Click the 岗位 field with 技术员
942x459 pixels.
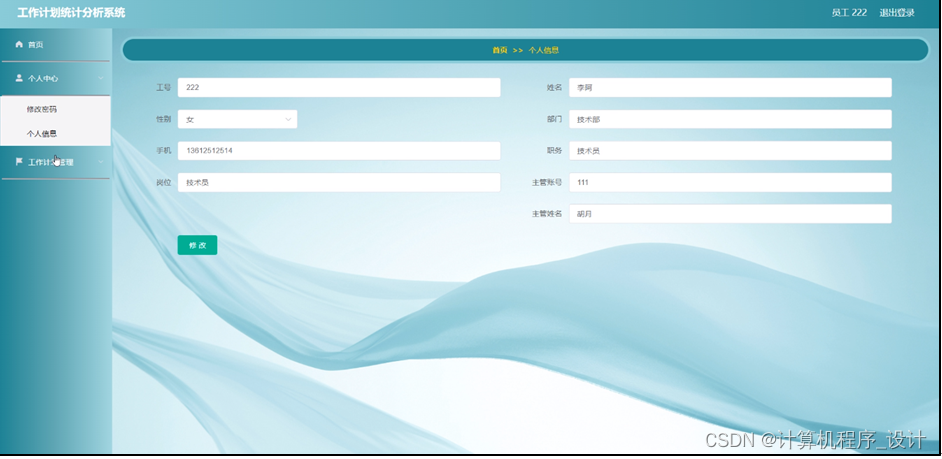339,183
